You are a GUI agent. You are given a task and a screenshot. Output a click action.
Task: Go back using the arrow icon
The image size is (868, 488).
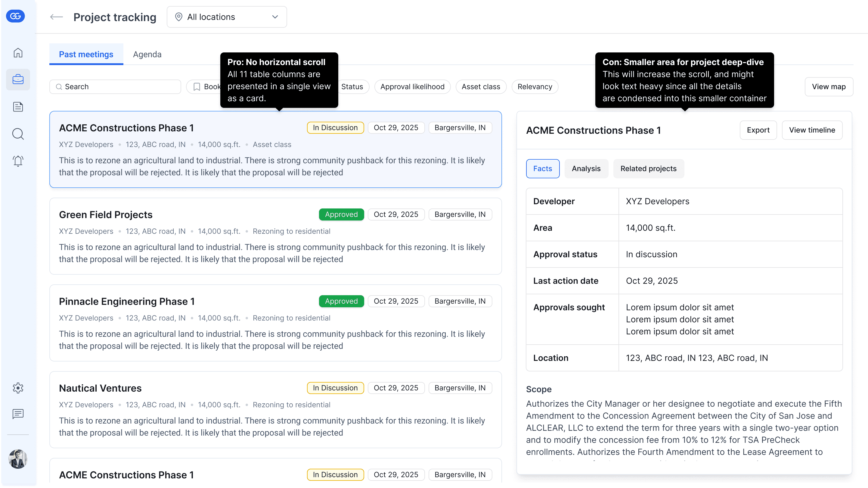56,17
